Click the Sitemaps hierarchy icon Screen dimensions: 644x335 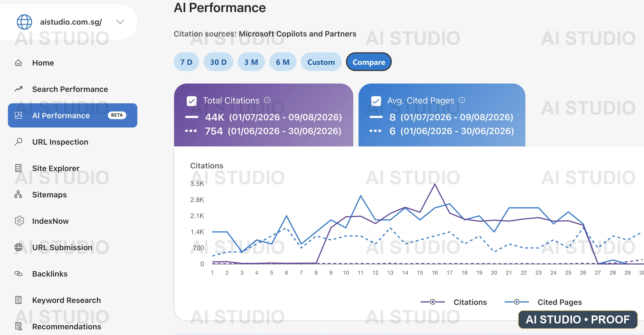coord(18,194)
